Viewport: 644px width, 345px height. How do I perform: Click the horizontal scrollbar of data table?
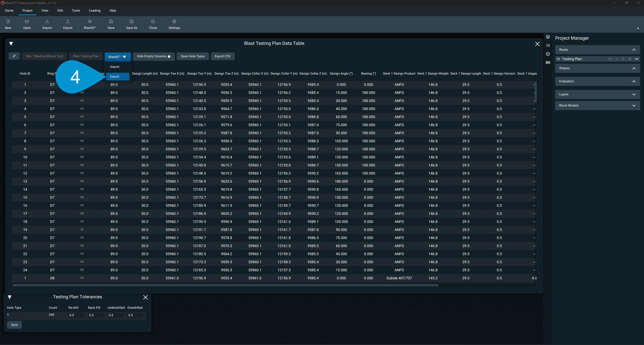click(225, 285)
